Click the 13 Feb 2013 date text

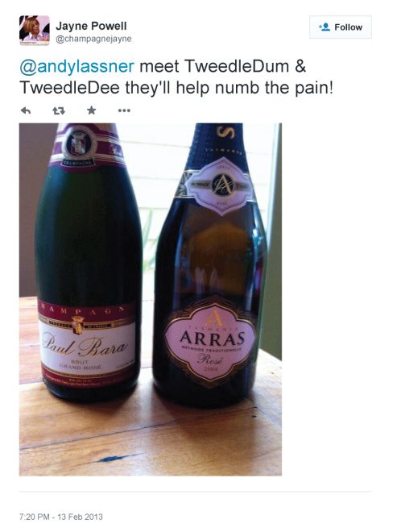tap(80, 517)
